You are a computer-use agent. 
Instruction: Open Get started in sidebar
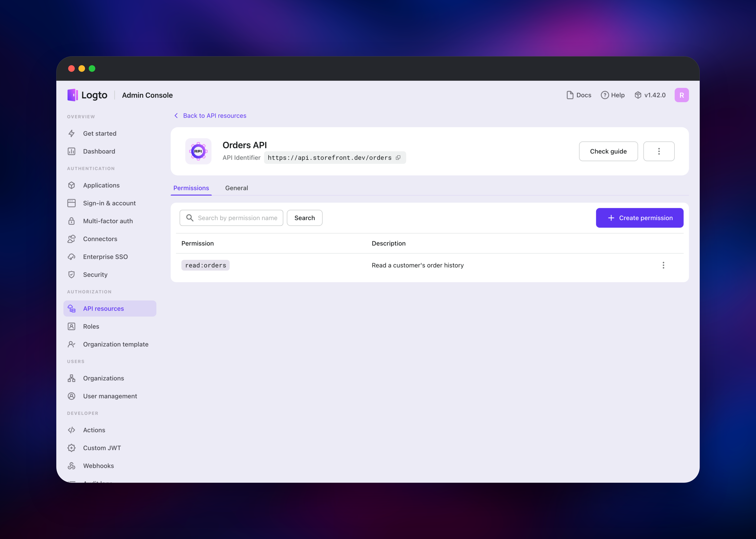(110, 133)
